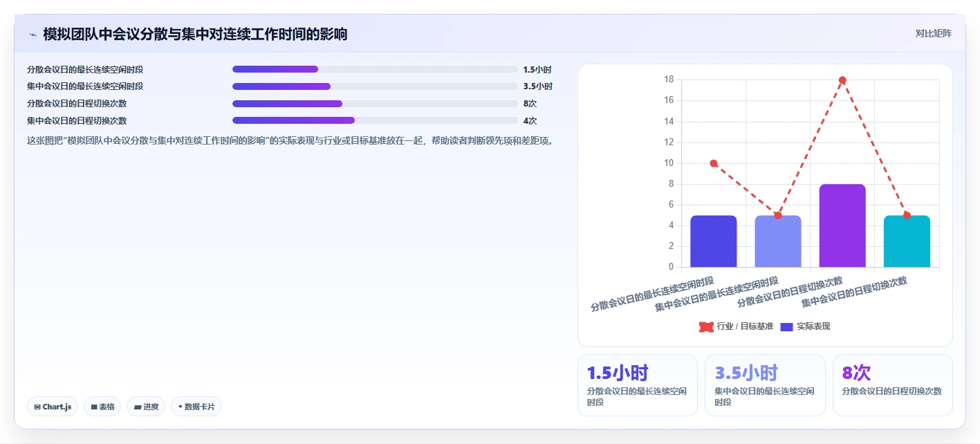This screenshot has width=980, height=444.
Task: Click the 数据卡片 tag chip
Action: tap(196, 407)
